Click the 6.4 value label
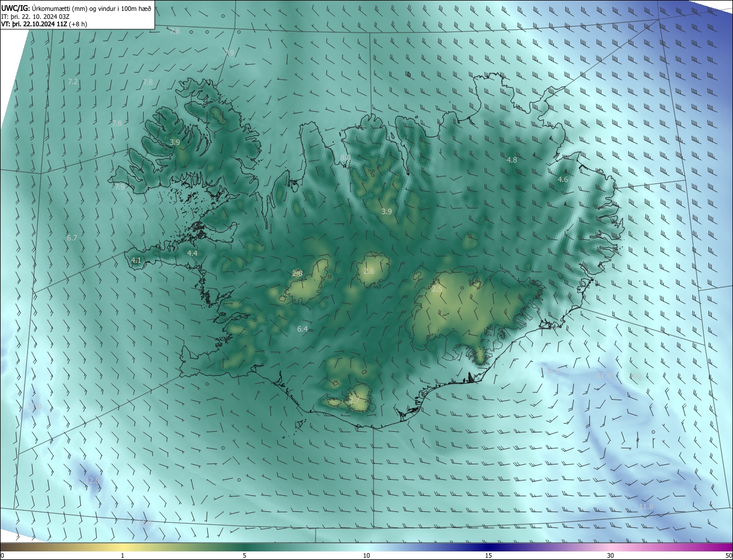This screenshot has width=733, height=560. [303, 329]
